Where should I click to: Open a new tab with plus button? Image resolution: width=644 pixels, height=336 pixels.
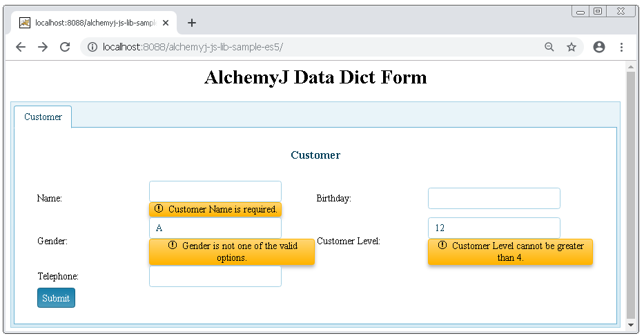[x=192, y=23]
